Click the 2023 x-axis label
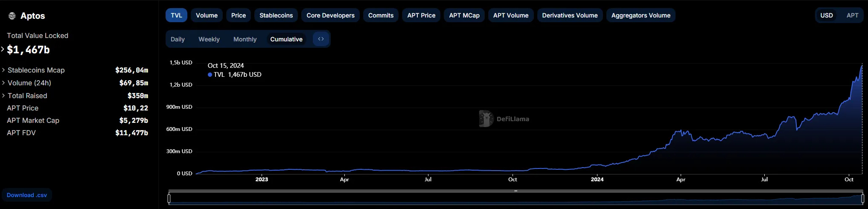The width and height of the screenshot is (868, 209). [x=262, y=179]
